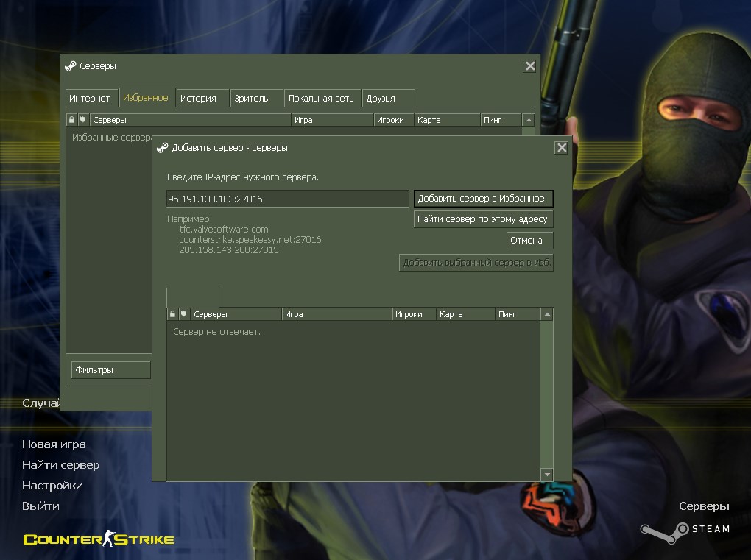Click Найти сервер in main menu

pos(61,465)
